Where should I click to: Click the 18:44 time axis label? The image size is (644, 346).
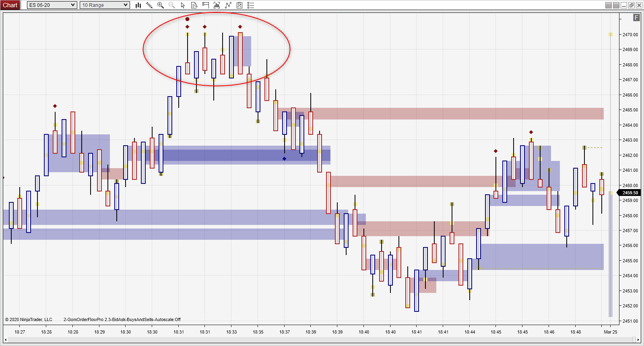tap(470, 332)
